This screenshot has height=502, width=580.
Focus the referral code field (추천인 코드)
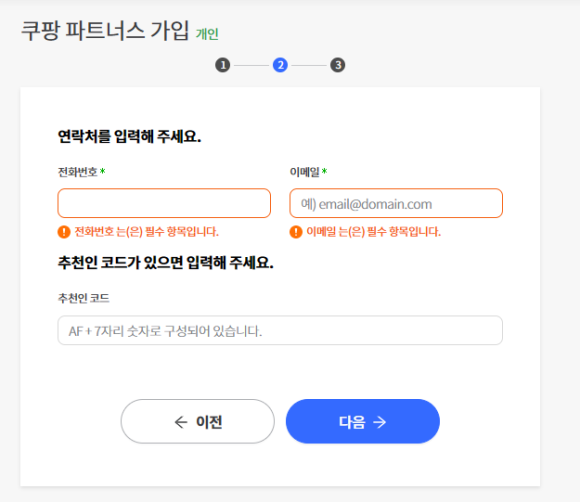tap(280, 330)
